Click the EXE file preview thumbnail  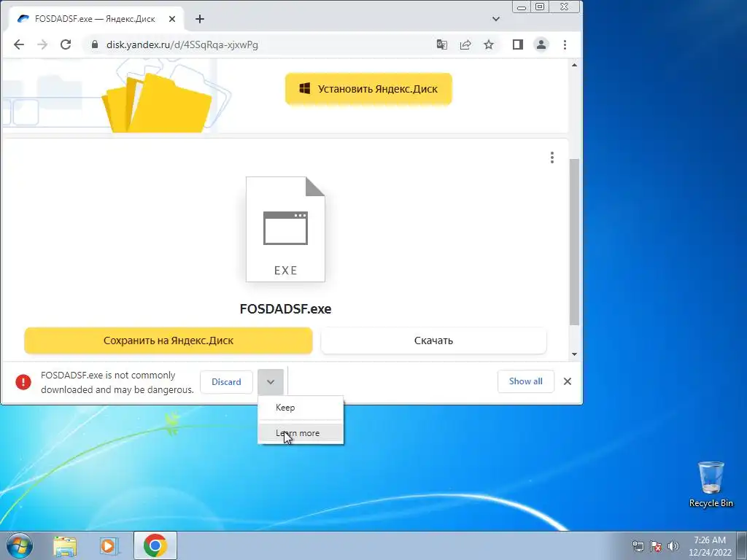tap(285, 229)
